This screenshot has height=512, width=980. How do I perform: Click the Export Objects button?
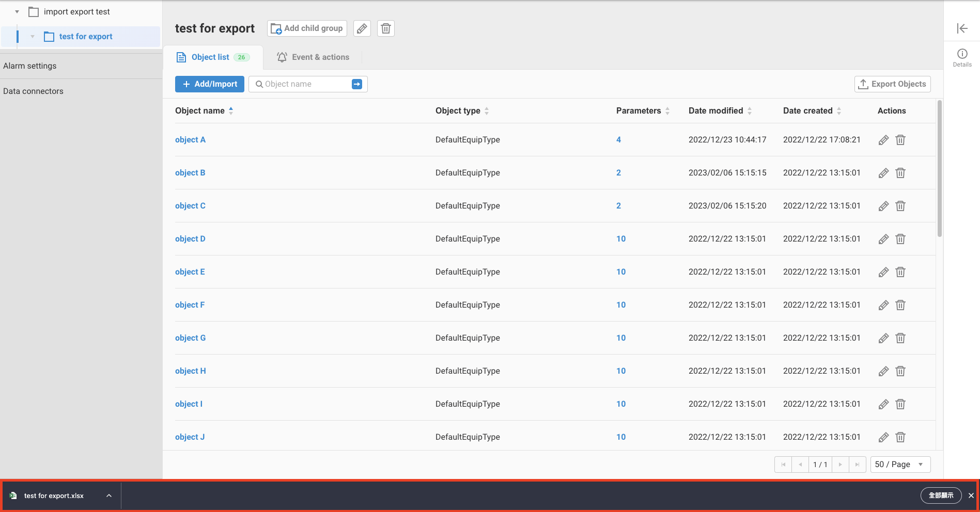coord(892,84)
